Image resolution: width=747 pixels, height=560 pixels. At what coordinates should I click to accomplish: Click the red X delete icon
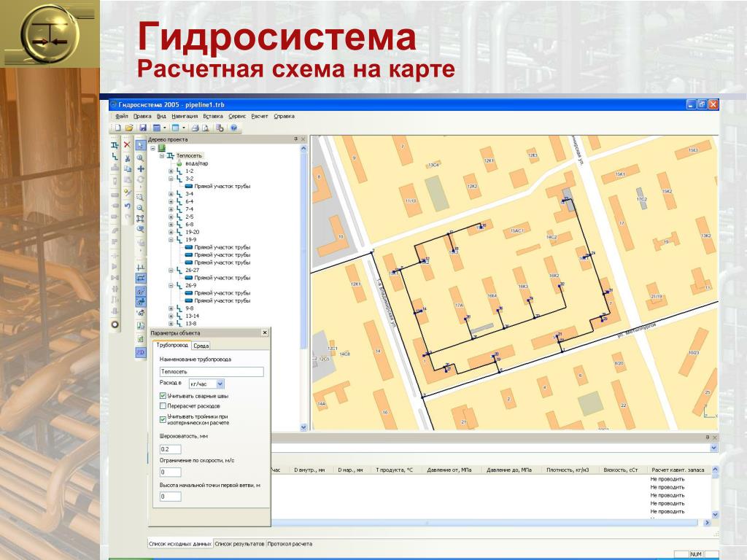pyautogui.click(x=127, y=145)
